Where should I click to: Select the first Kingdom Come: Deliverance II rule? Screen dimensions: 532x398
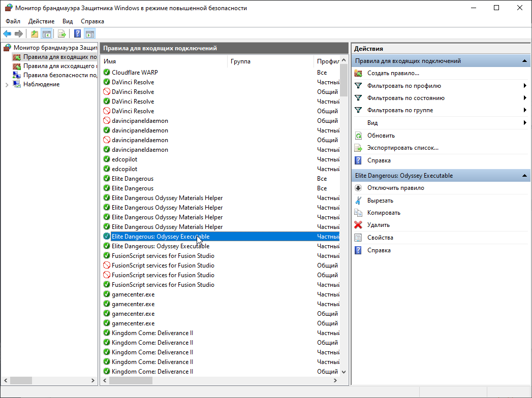[221, 333]
